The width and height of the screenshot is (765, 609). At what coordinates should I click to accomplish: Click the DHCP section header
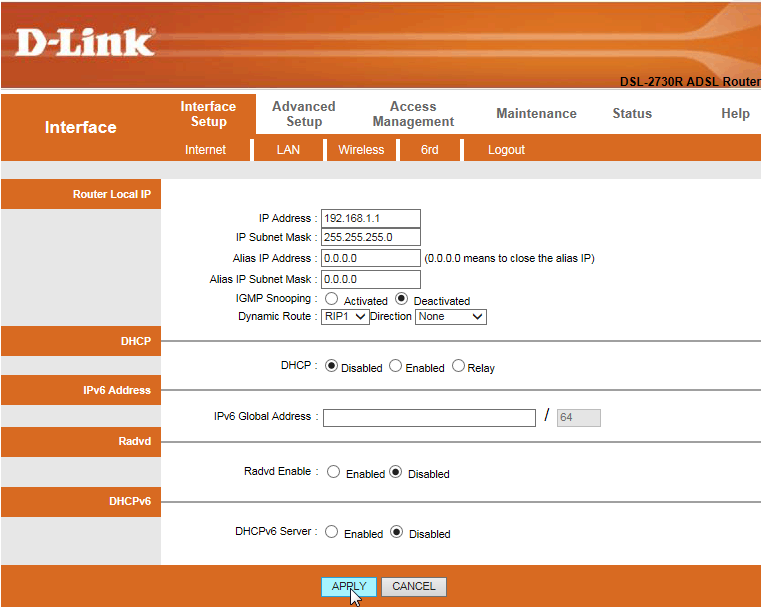[x=81, y=341]
